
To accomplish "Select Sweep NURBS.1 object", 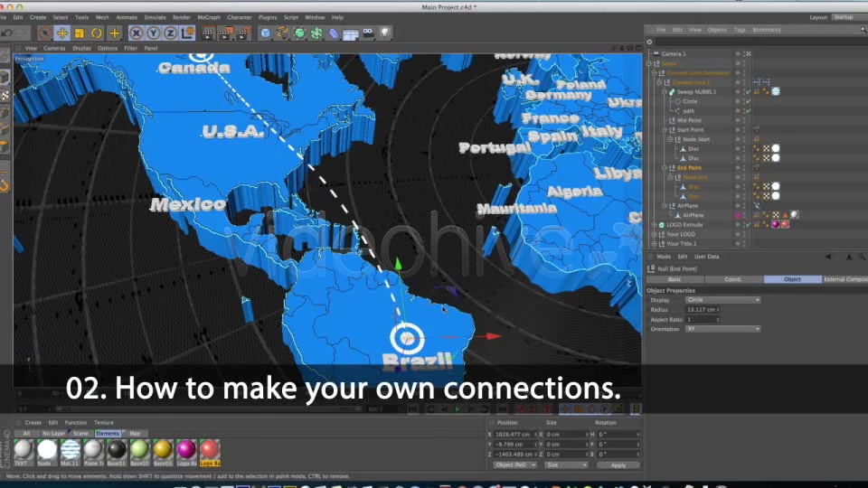I will [696, 92].
